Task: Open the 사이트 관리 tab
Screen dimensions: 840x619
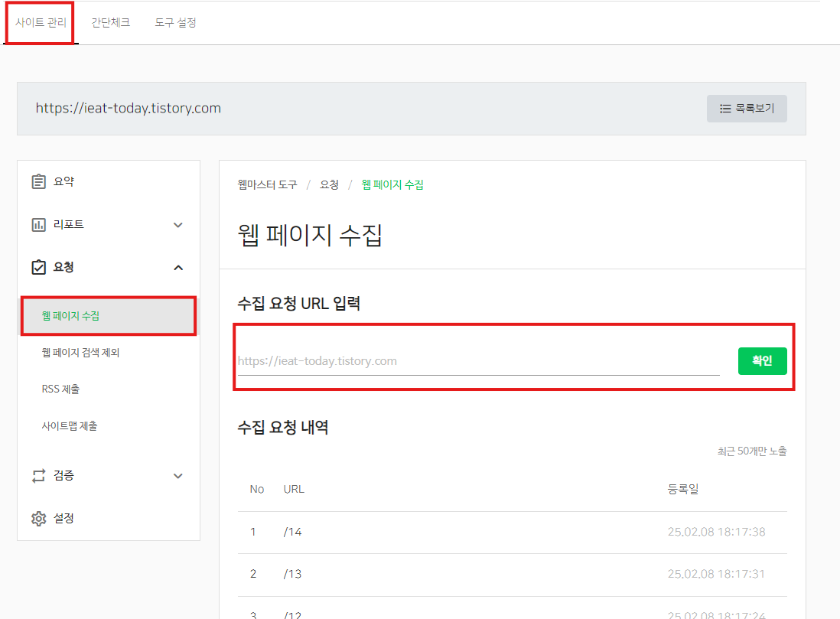Action: pyautogui.click(x=41, y=22)
